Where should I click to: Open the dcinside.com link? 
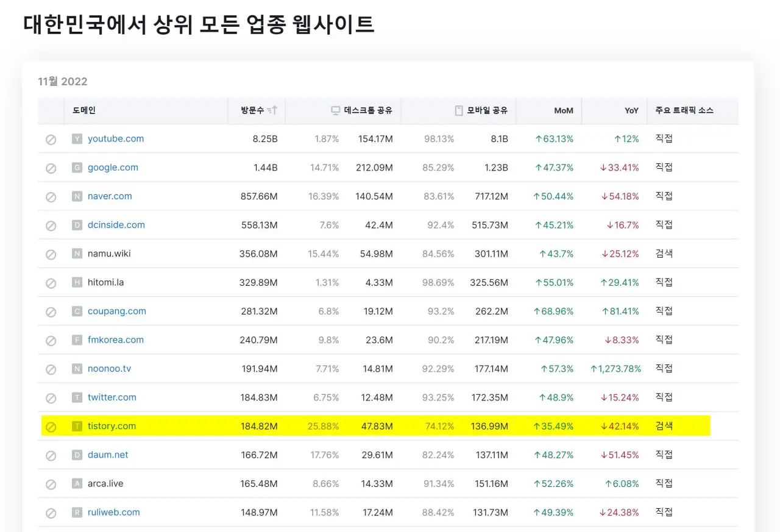pos(116,224)
